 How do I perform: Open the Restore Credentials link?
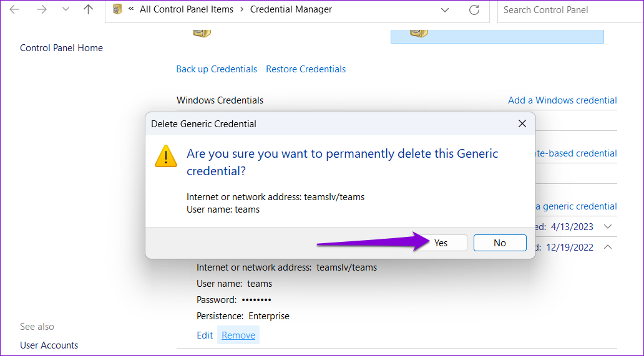click(306, 69)
